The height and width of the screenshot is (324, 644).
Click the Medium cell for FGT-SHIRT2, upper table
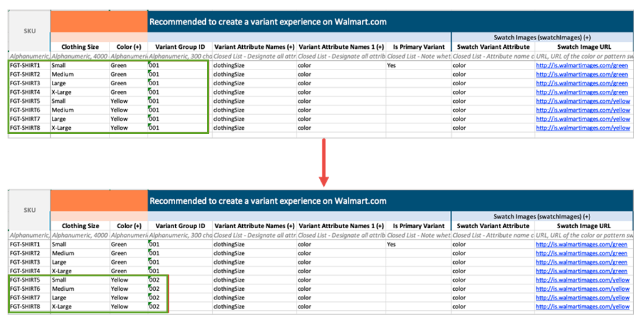pyautogui.click(x=80, y=75)
